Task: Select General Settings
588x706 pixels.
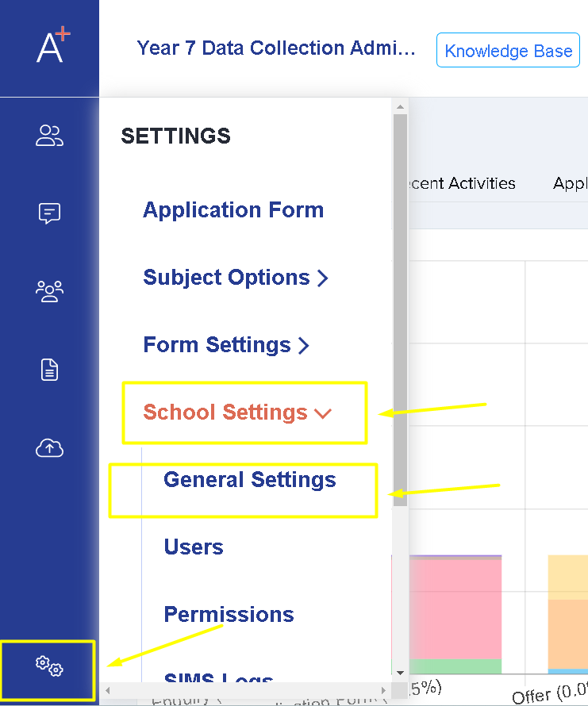Action: (x=249, y=480)
